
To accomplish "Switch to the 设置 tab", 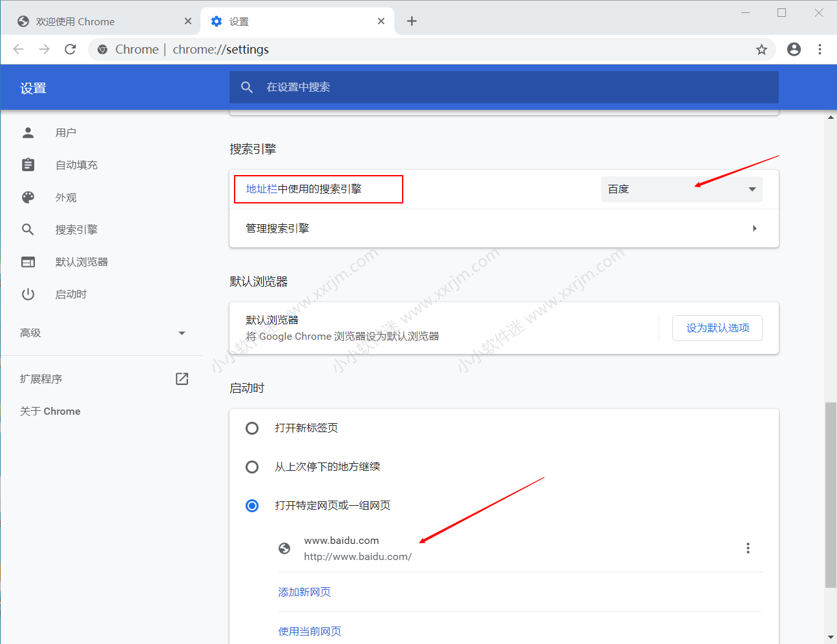I will (297, 21).
